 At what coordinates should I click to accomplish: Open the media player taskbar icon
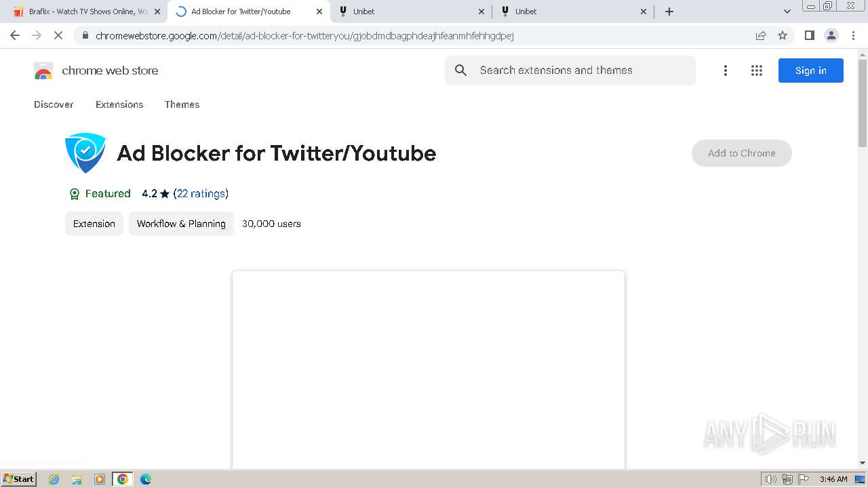click(100, 479)
